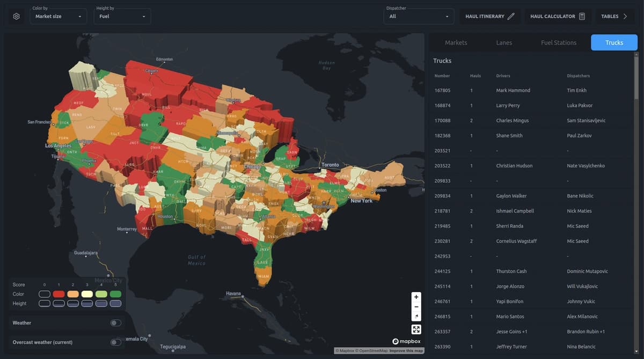Open Haul Calculator
The width and height of the screenshot is (644, 359).
558,16
